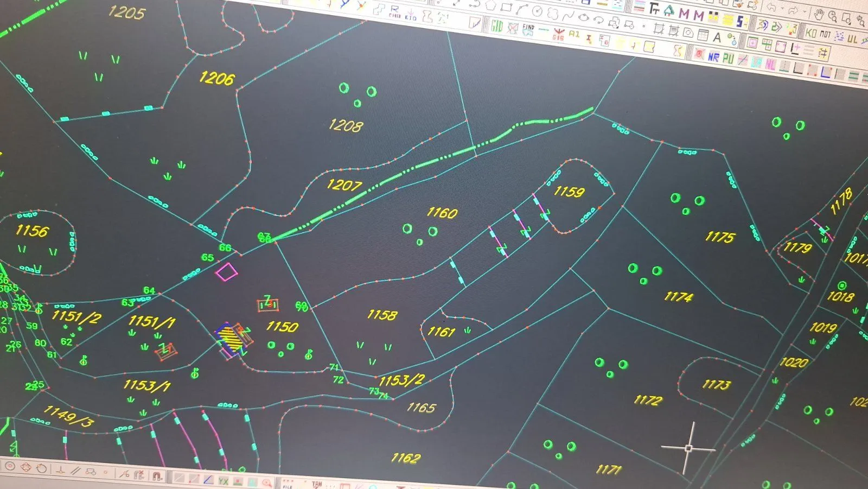Select parcel label 1156
This screenshot has height=489, width=868.
point(32,231)
